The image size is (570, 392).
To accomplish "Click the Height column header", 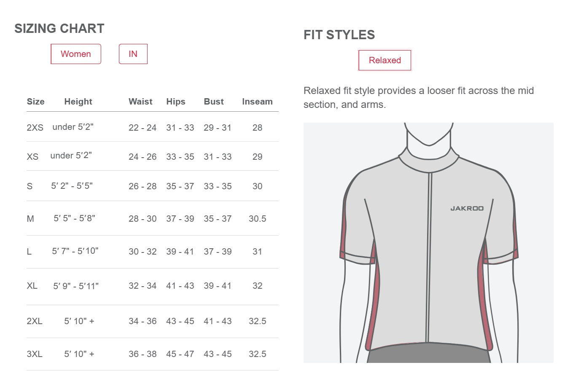I will [78, 102].
